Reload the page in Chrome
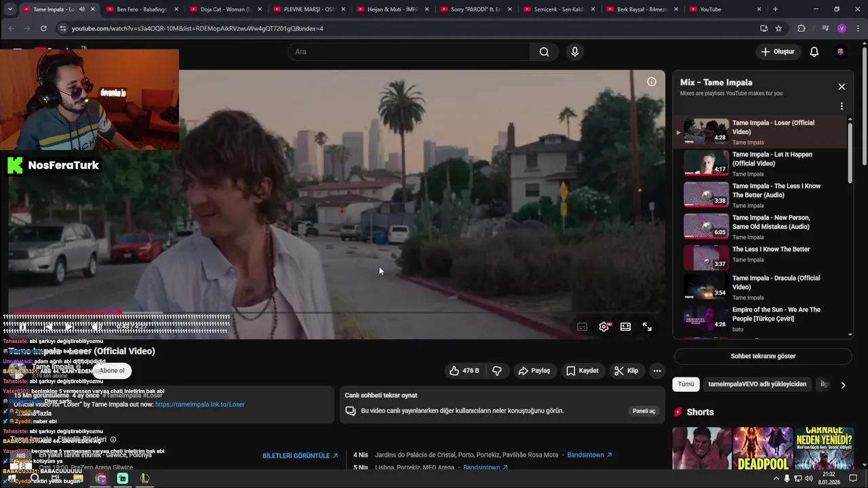 tap(43, 28)
